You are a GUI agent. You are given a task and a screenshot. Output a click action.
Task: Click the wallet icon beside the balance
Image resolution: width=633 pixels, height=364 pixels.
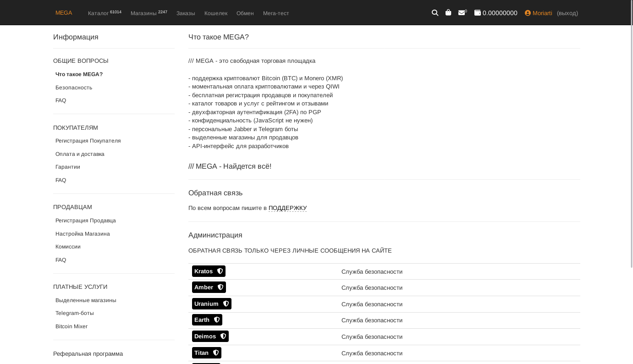[x=478, y=13]
